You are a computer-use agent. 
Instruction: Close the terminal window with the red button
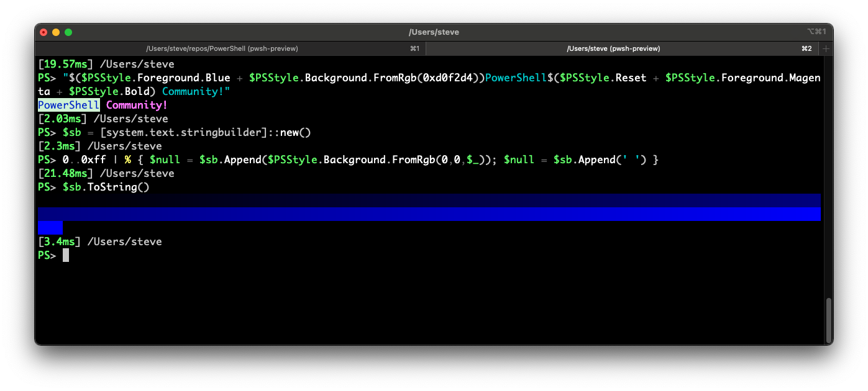pyautogui.click(x=43, y=32)
